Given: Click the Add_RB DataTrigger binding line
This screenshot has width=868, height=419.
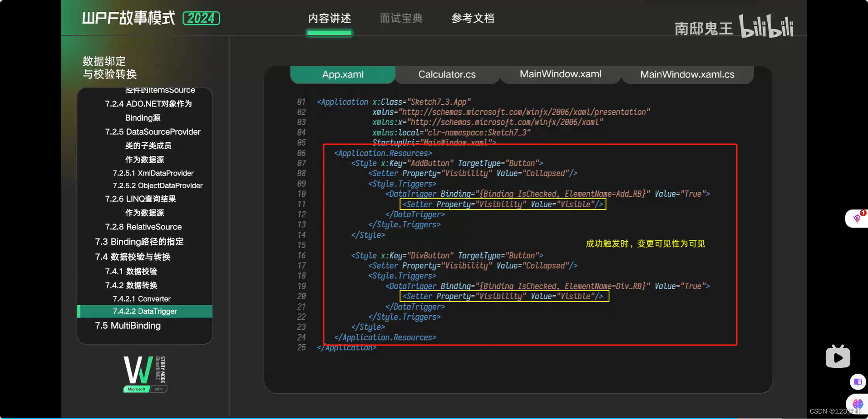Looking at the screenshot, I should 547,194.
